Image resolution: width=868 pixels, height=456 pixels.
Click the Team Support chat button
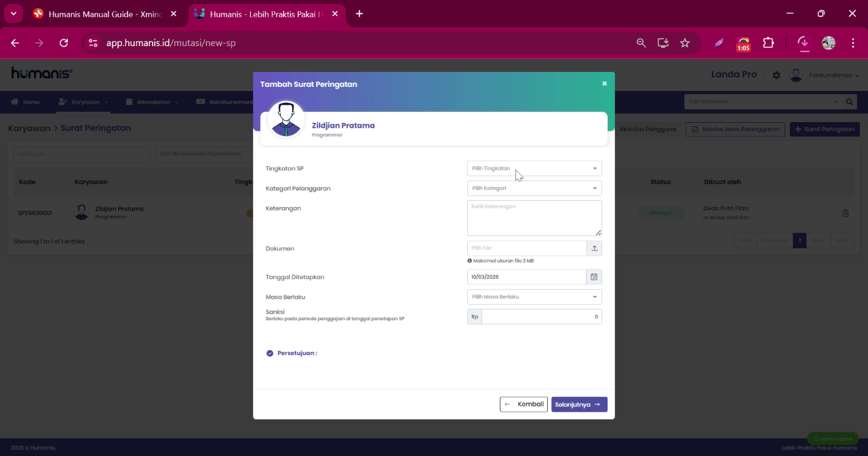(833, 439)
